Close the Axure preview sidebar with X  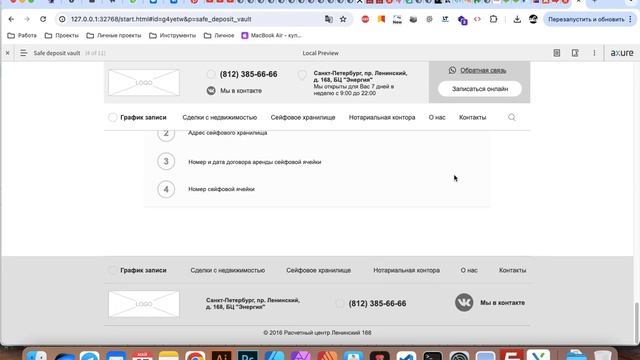(x=7, y=53)
